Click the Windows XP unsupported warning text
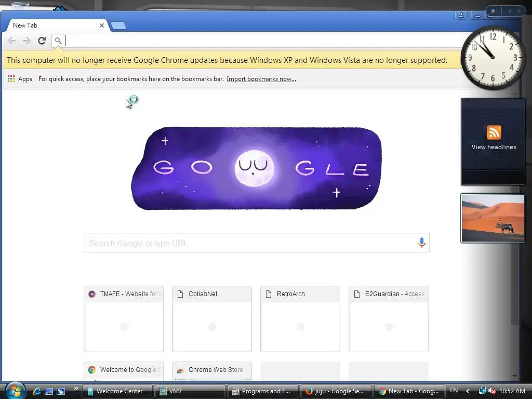This screenshot has height=399, width=532. (x=227, y=60)
